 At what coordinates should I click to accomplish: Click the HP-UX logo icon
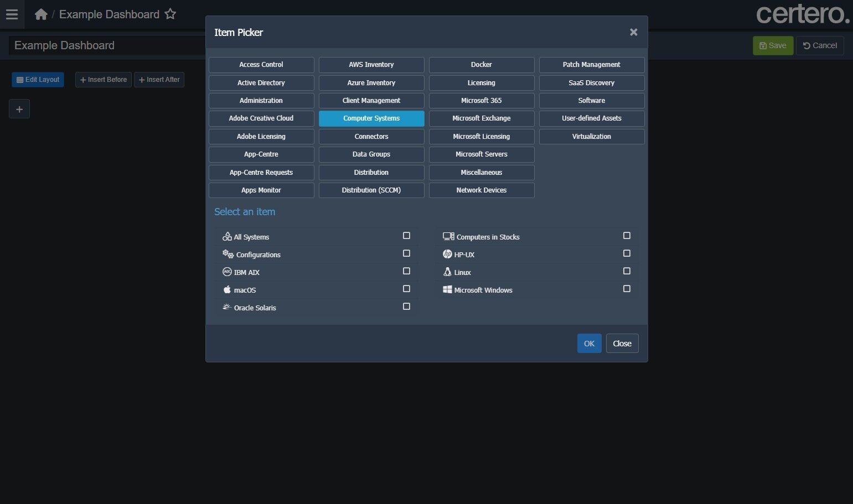coord(447,254)
